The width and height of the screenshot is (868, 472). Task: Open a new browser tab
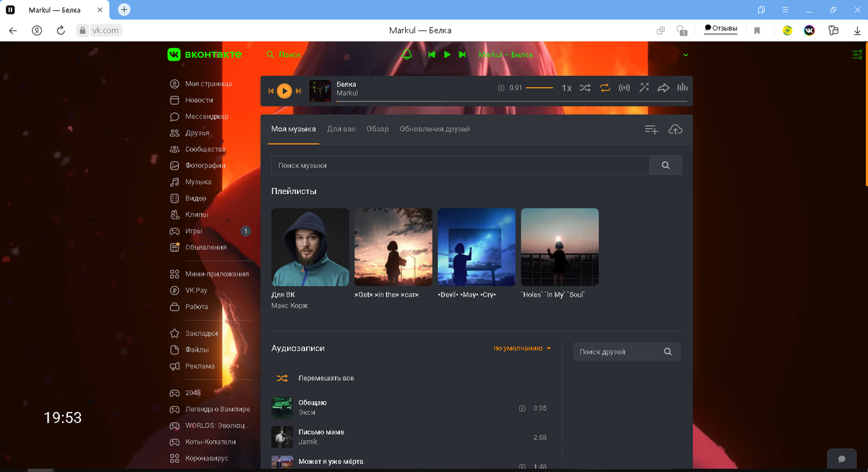click(124, 9)
